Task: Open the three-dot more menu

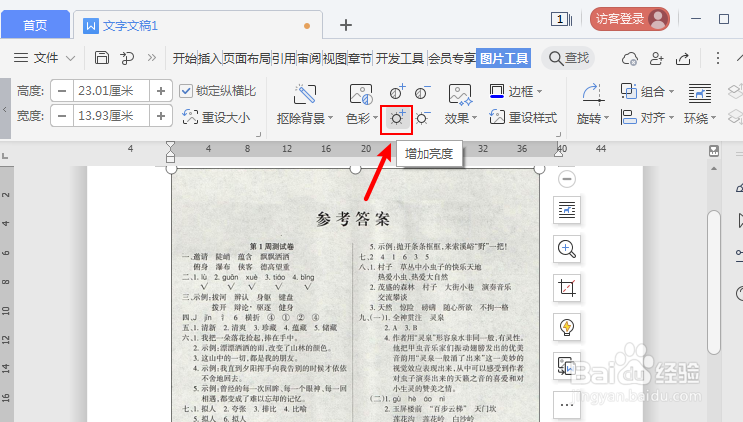Action: point(717,58)
